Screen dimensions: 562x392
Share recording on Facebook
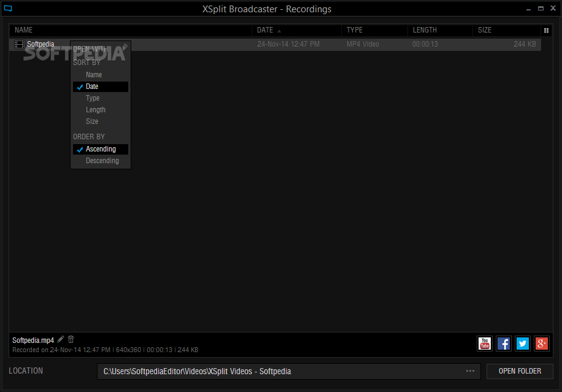click(x=504, y=344)
